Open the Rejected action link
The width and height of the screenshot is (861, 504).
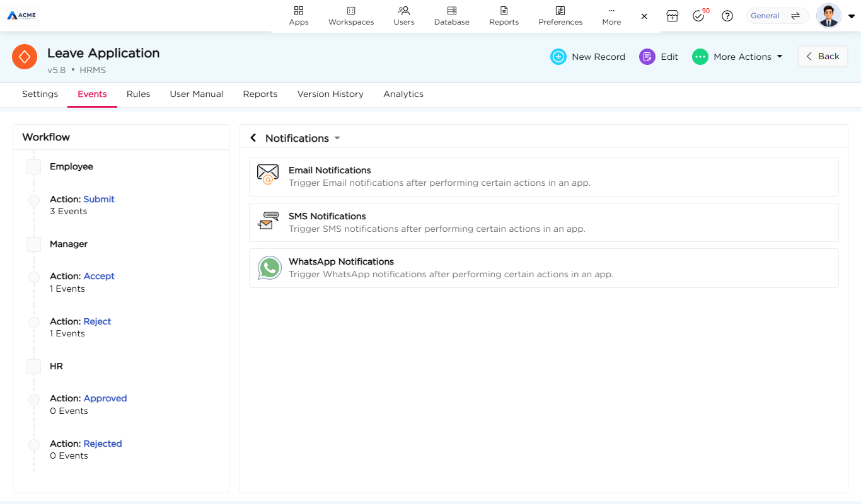coord(103,444)
